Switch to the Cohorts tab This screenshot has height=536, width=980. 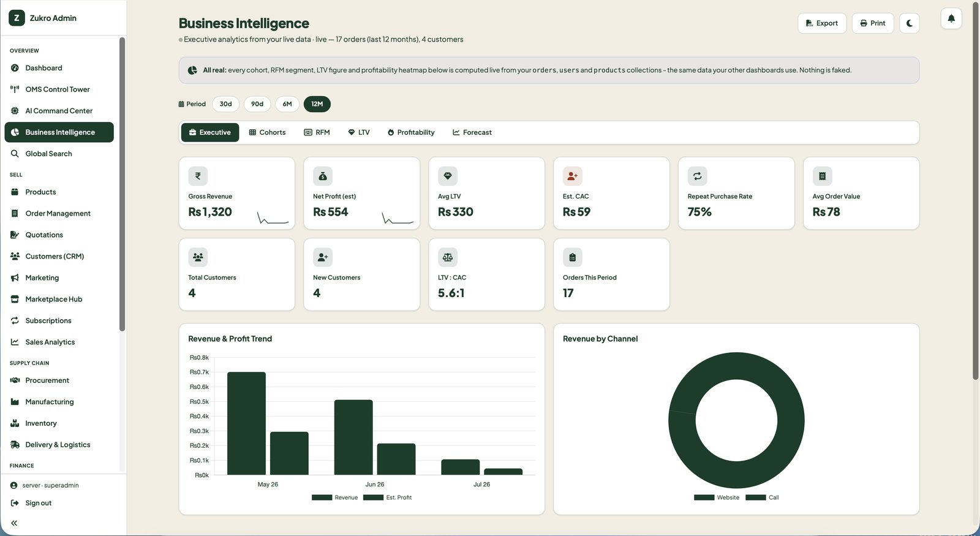pyautogui.click(x=267, y=132)
